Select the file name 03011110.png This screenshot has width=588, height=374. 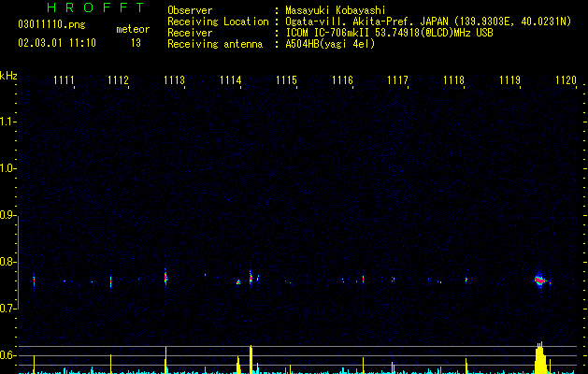click(51, 24)
